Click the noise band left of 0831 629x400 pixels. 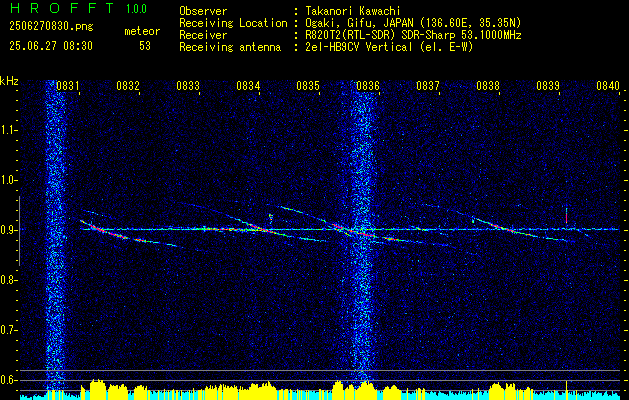(x=55, y=235)
